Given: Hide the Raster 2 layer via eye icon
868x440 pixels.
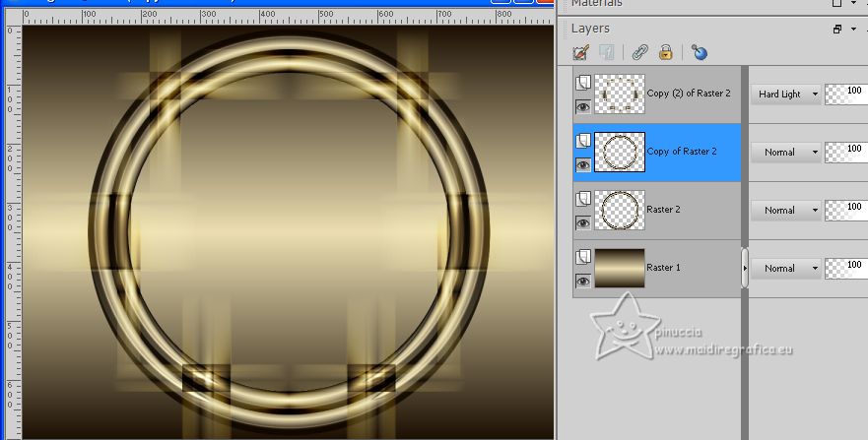Looking at the screenshot, I should point(583,222).
